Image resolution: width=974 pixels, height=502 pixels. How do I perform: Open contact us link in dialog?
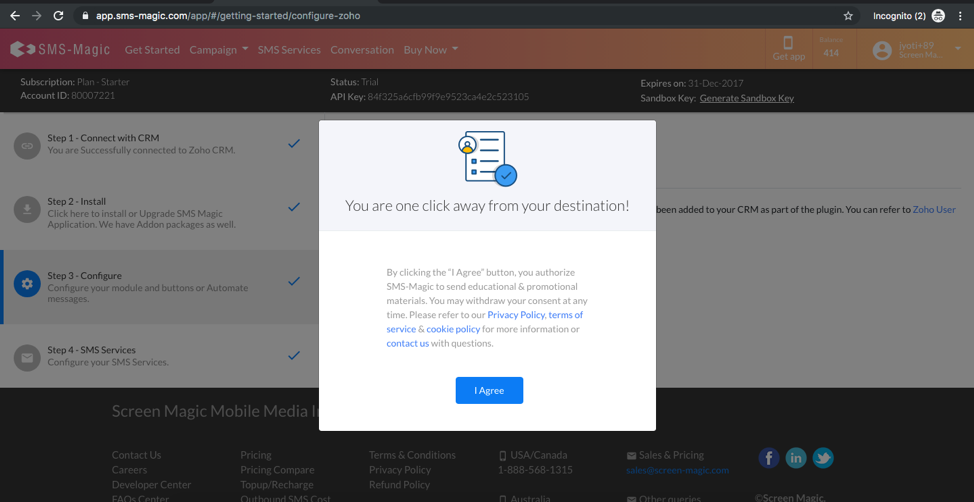[x=407, y=344]
